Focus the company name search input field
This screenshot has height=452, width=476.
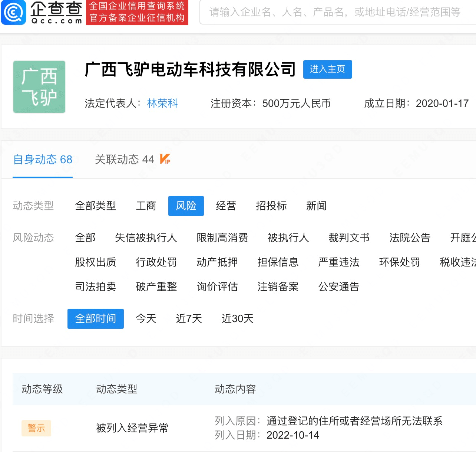point(337,12)
